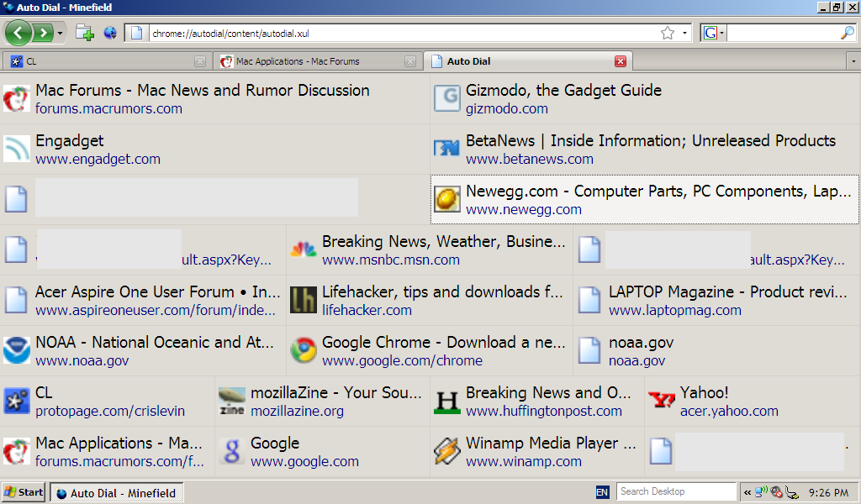
Task: Click the LAPTOP Magazine page icon
Action: click(589, 300)
